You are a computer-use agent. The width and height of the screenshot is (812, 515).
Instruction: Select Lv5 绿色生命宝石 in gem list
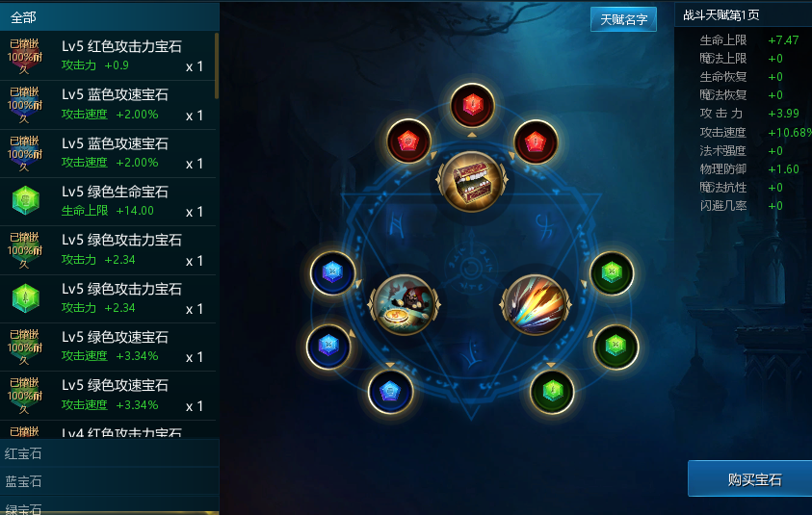pos(108,202)
